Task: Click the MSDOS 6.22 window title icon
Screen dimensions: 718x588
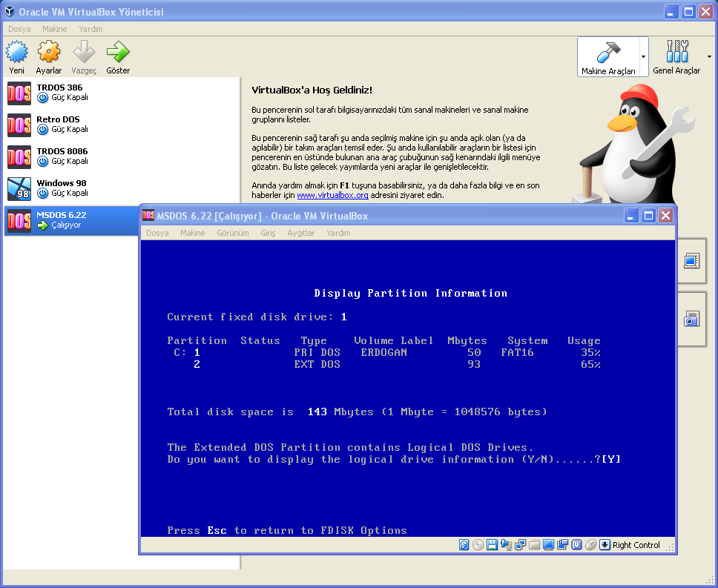Action: click(148, 215)
